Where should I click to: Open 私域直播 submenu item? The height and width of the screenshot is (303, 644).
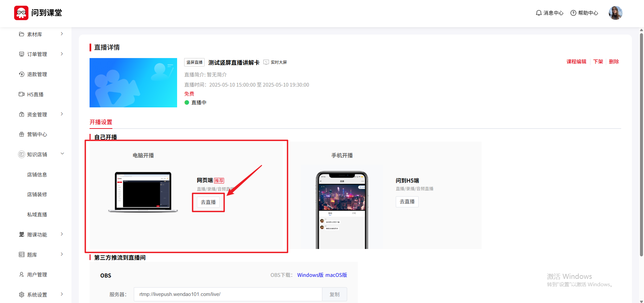(x=37, y=215)
